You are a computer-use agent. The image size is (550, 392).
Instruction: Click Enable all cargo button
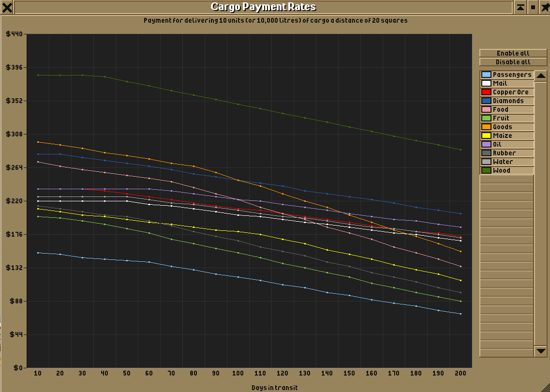[x=513, y=53]
